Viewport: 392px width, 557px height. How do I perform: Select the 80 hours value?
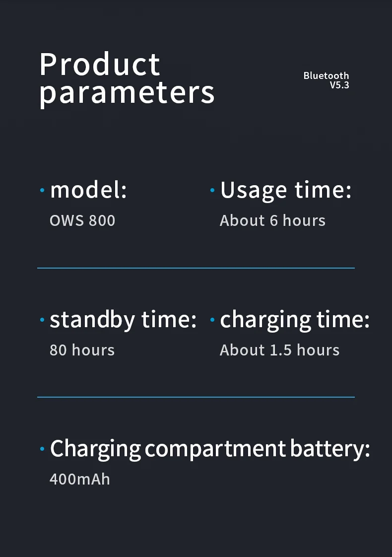tap(82, 350)
